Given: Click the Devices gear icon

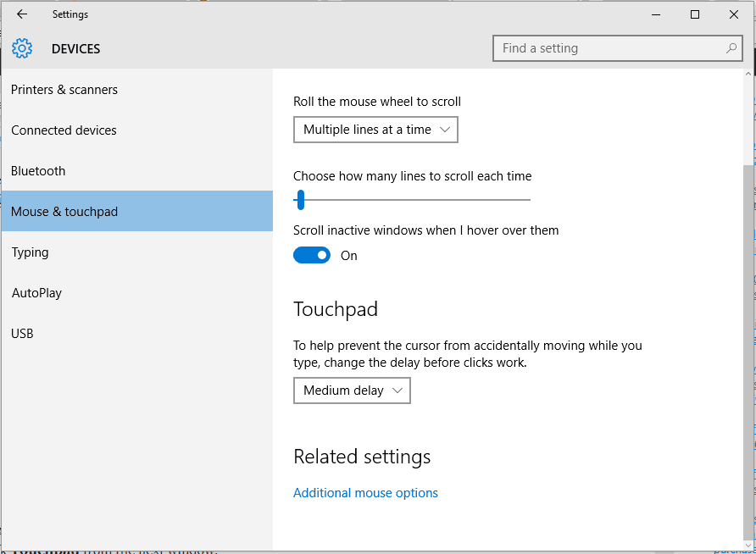Looking at the screenshot, I should click(x=22, y=49).
